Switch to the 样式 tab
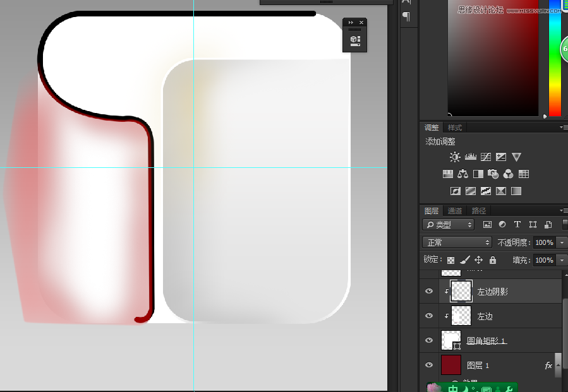The image size is (568, 392). click(455, 128)
